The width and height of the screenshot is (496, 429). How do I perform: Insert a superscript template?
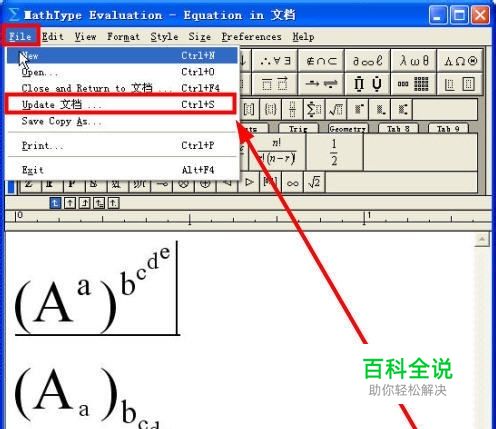pyautogui.click(x=358, y=109)
